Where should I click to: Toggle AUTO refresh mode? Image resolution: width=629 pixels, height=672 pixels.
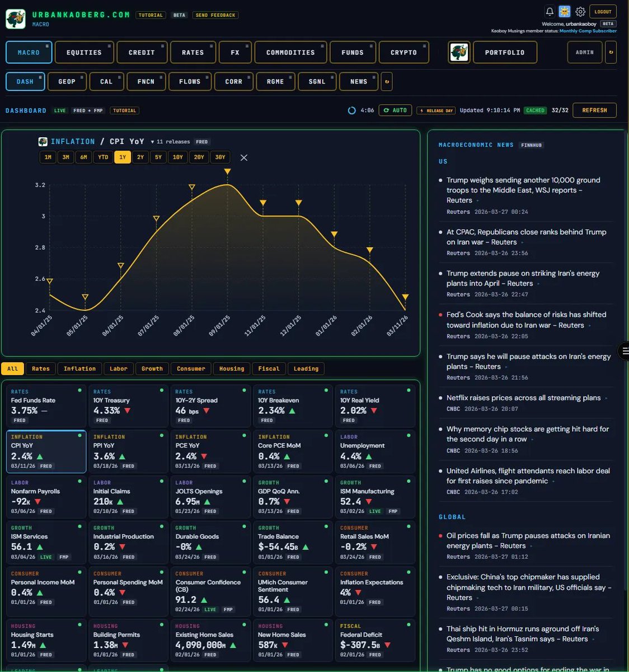[395, 110]
